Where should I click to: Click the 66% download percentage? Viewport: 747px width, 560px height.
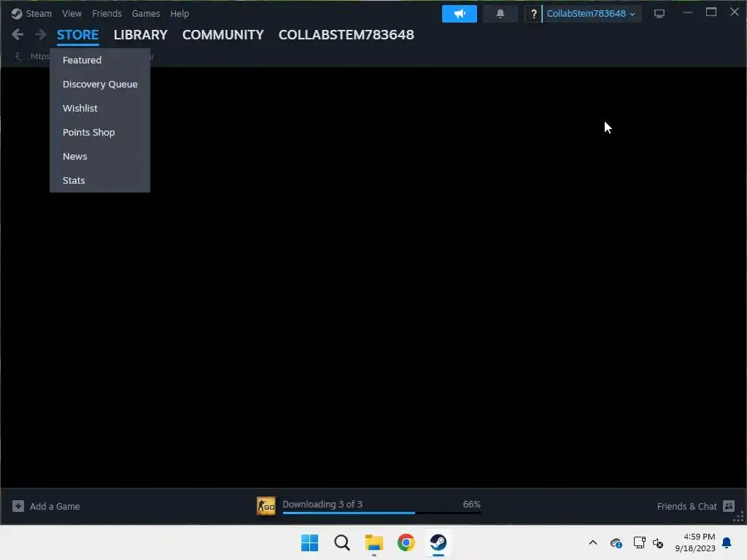[x=472, y=504]
